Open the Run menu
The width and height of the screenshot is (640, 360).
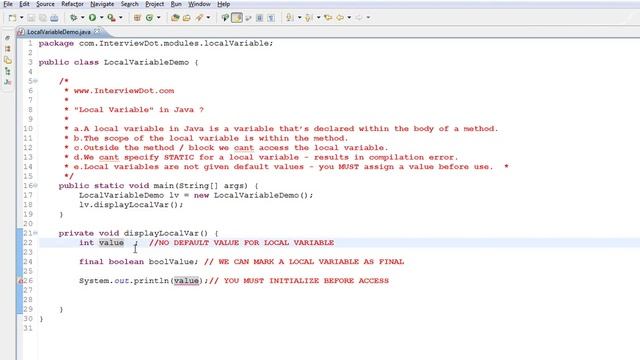[x=176, y=4]
